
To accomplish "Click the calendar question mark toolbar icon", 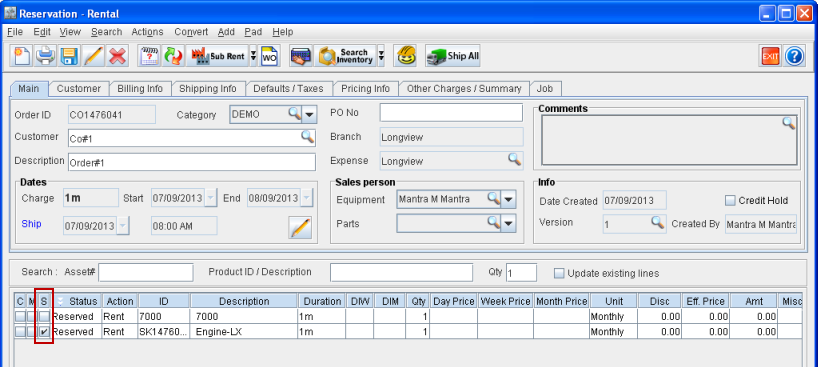I will [150, 55].
